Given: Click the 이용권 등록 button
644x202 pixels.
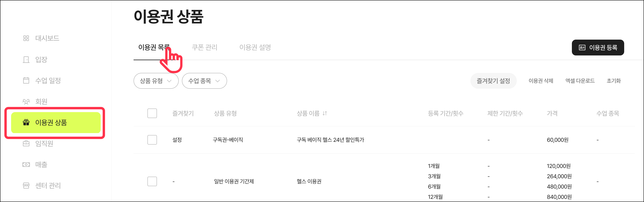Looking at the screenshot, I should click(x=597, y=48).
